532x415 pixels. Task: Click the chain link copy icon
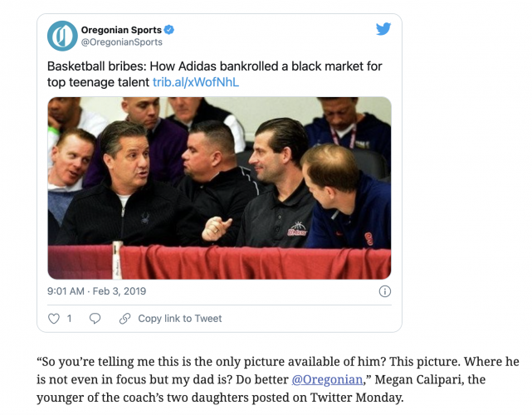point(124,319)
